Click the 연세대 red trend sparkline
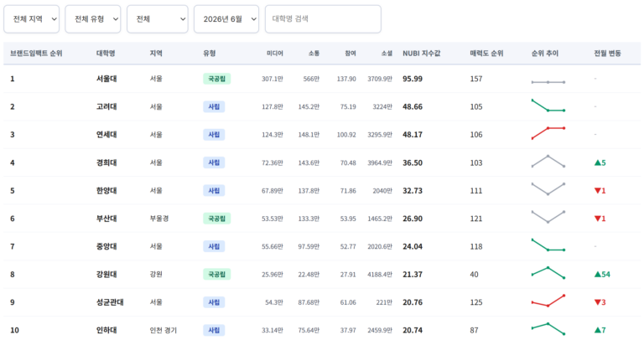 548,133
